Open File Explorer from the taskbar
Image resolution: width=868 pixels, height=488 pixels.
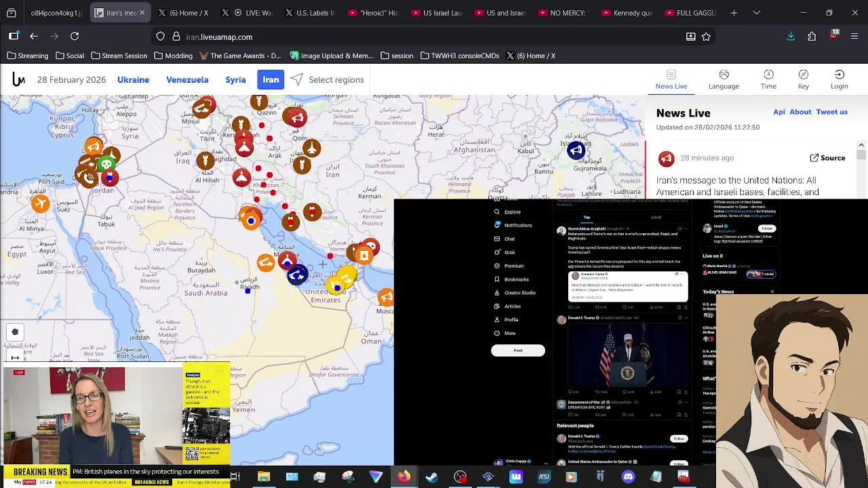tap(263, 476)
